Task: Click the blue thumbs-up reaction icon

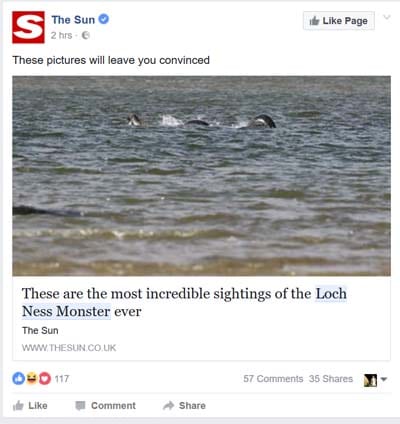Action: (x=19, y=378)
